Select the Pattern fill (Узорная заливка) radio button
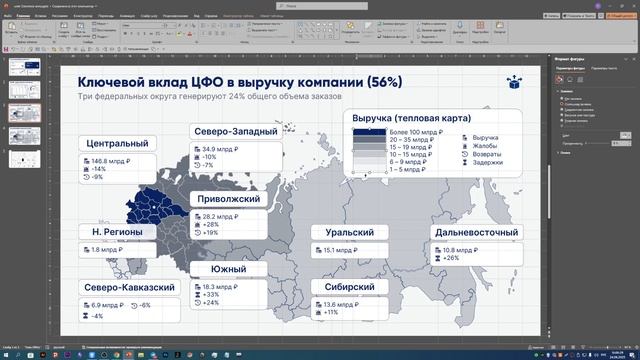Screen dimensions: 640x360 pos(562,120)
